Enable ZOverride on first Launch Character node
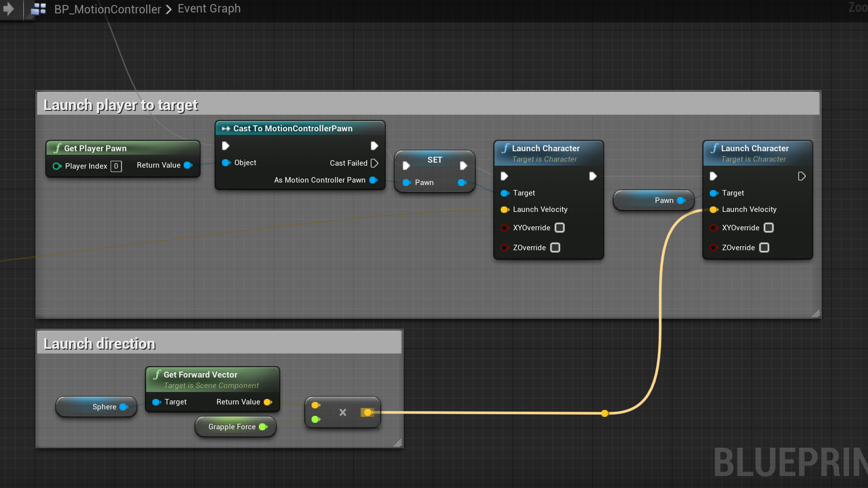This screenshot has height=488, width=868. tap(555, 248)
